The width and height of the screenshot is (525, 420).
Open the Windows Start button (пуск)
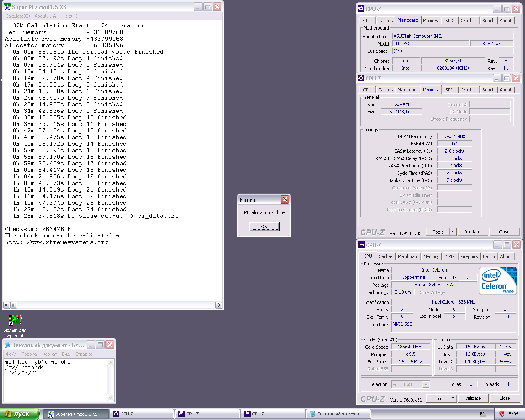(x=20, y=414)
